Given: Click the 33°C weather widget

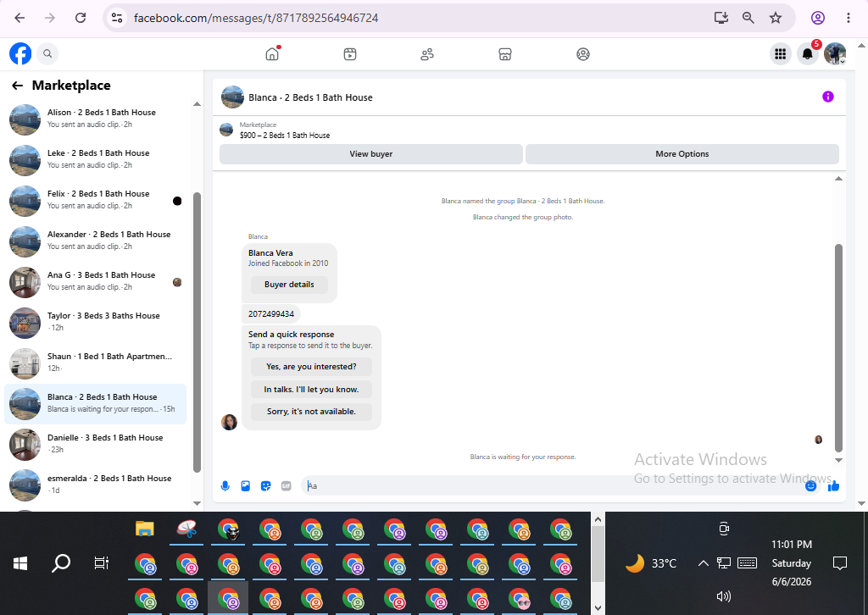Looking at the screenshot, I should pos(651,563).
